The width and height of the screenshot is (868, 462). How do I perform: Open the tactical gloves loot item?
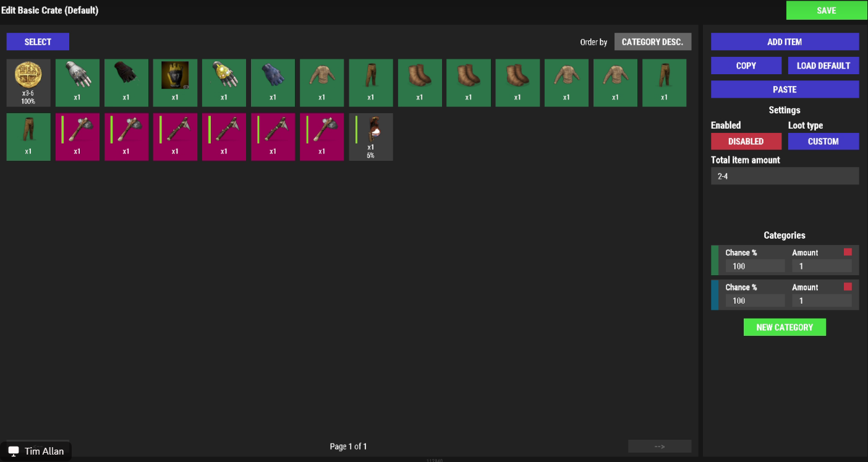[77, 82]
